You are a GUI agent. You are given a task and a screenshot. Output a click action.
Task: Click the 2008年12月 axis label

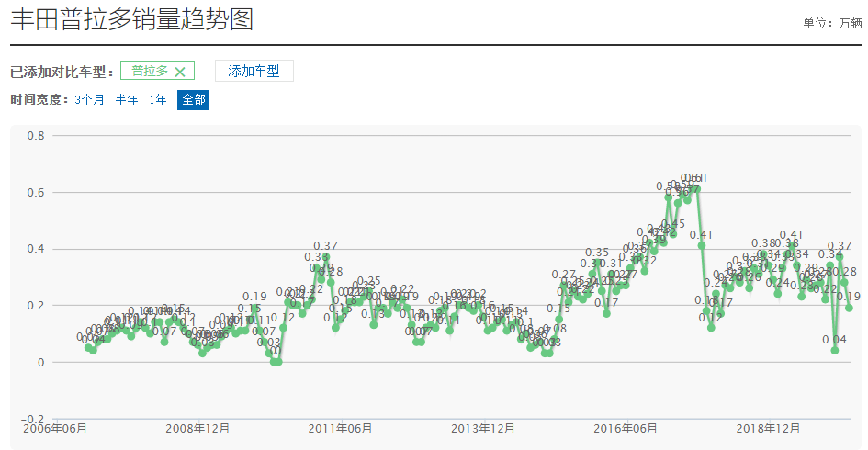[x=197, y=428]
